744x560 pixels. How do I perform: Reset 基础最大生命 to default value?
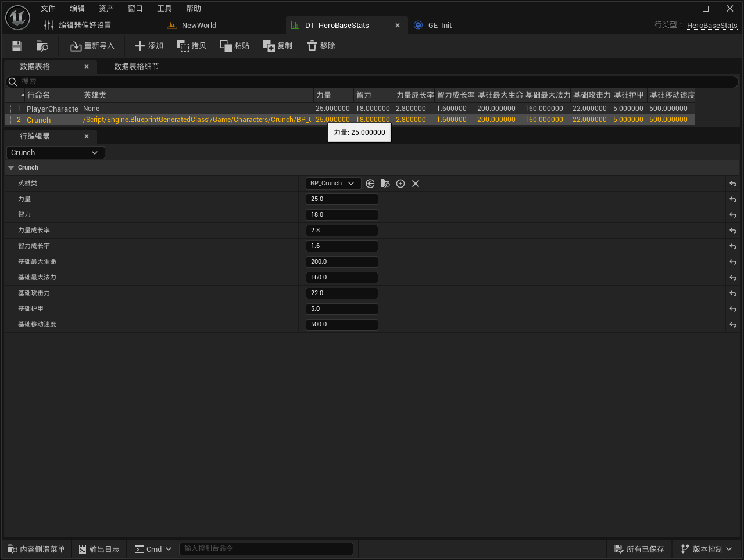coord(733,262)
